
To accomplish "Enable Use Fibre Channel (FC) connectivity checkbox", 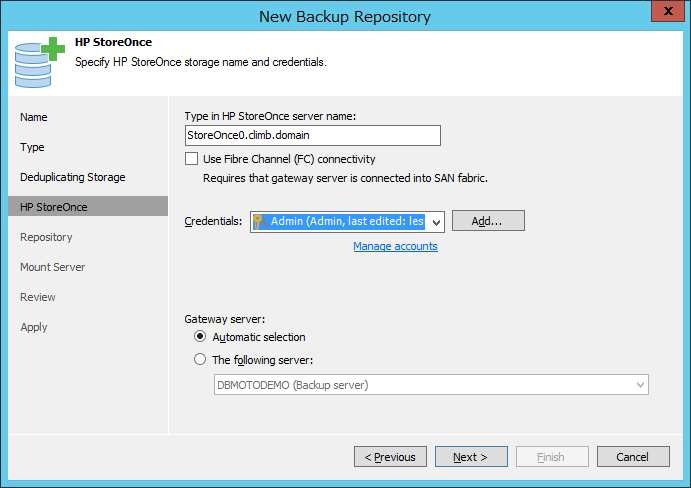I will [x=191, y=159].
